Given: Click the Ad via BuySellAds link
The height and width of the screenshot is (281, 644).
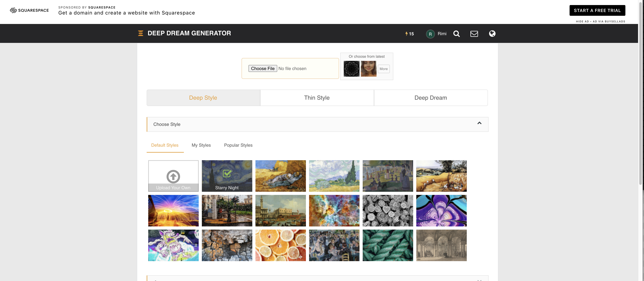Looking at the screenshot, I should 609,21.
